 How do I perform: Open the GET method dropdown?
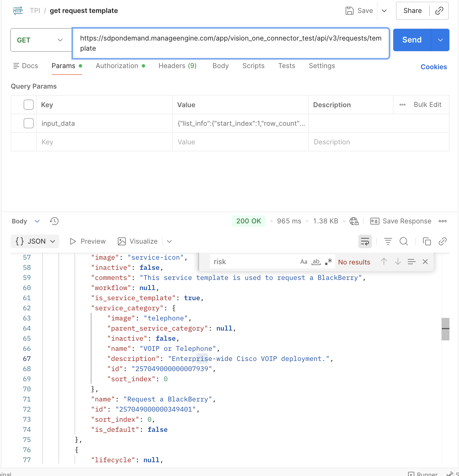[x=41, y=40]
